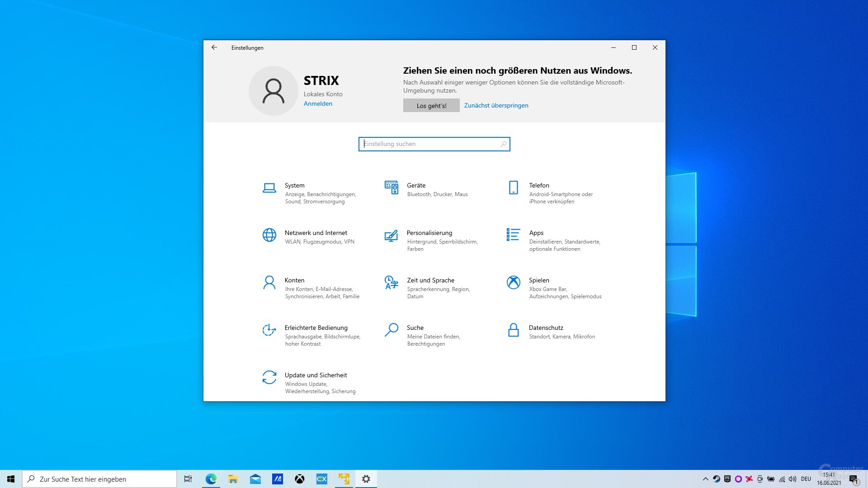Open the Epic Games tray icon
This screenshot has width=868, height=488.
[727, 479]
